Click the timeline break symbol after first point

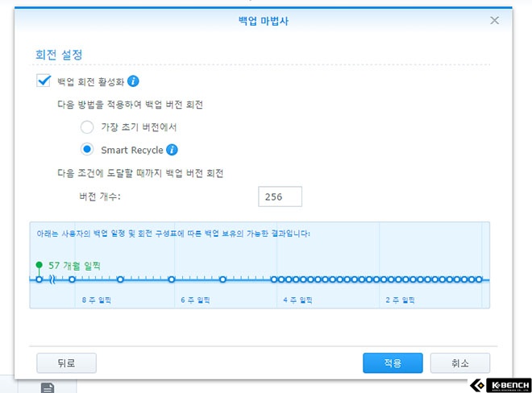click(x=52, y=279)
